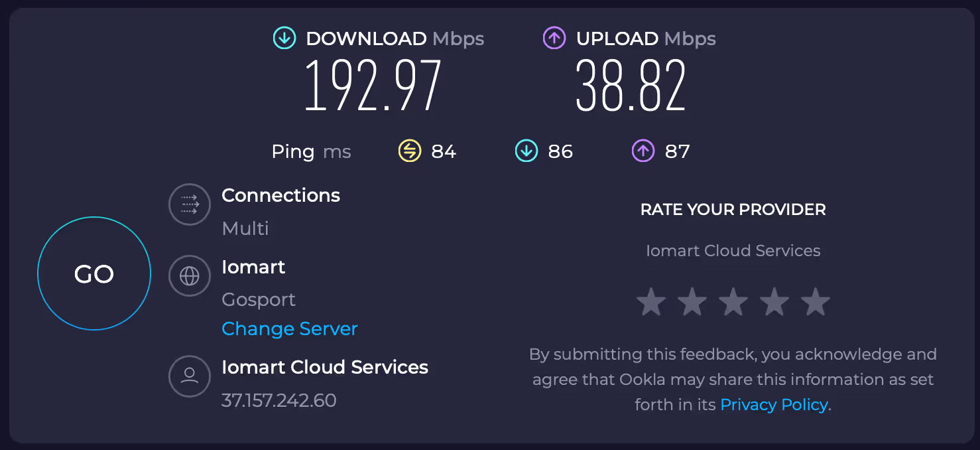980x450 pixels.
Task: Click the globe server icon next to Iomart
Action: coord(190,275)
